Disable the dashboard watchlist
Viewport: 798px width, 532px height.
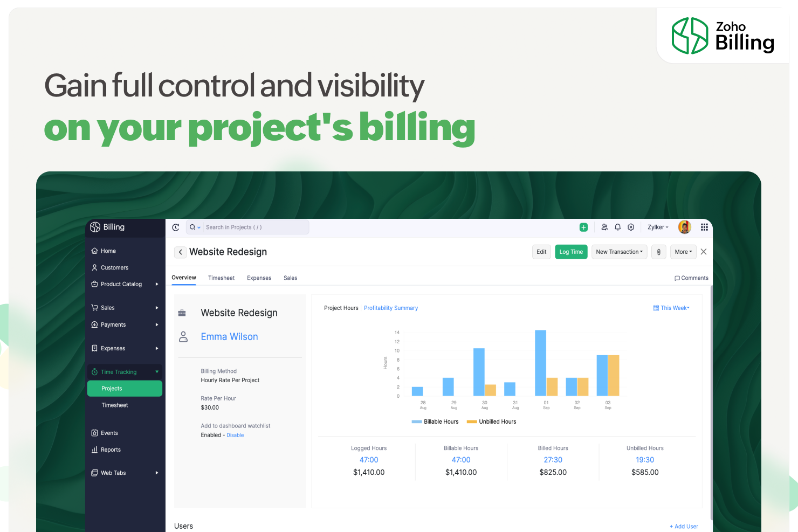[x=235, y=435]
